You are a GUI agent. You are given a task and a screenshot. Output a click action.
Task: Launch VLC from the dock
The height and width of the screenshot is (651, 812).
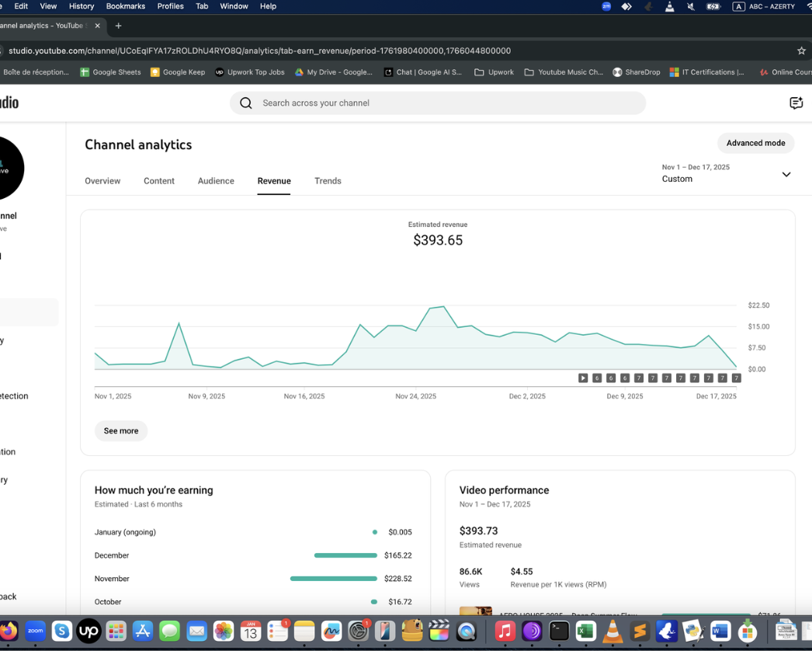pyautogui.click(x=612, y=631)
